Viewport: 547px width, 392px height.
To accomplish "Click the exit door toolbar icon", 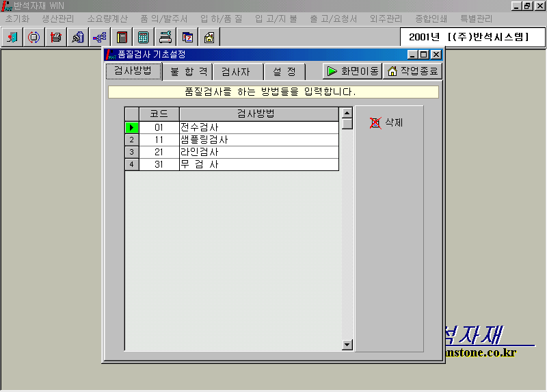I will point(12,37).
